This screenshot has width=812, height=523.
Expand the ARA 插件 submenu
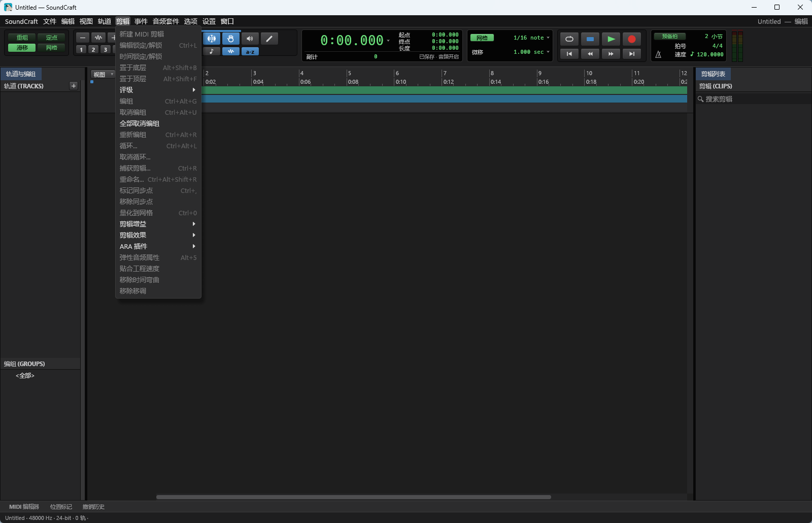point(158,246)
